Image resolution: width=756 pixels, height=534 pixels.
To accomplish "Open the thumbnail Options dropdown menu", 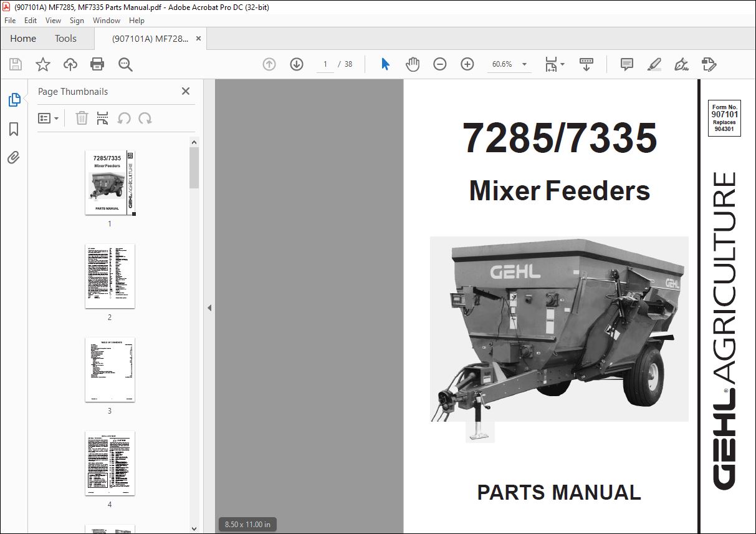I will (49, 118).
